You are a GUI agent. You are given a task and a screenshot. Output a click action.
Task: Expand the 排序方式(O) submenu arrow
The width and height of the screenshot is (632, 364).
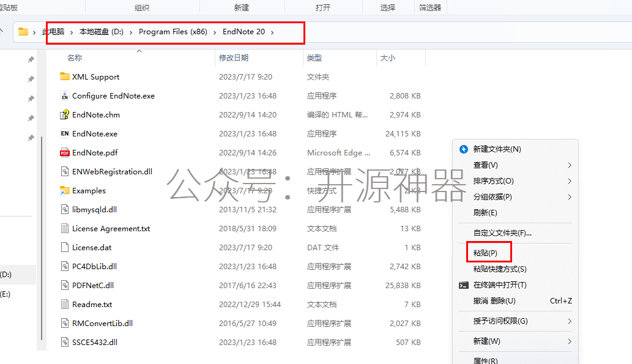coord(570,181)
